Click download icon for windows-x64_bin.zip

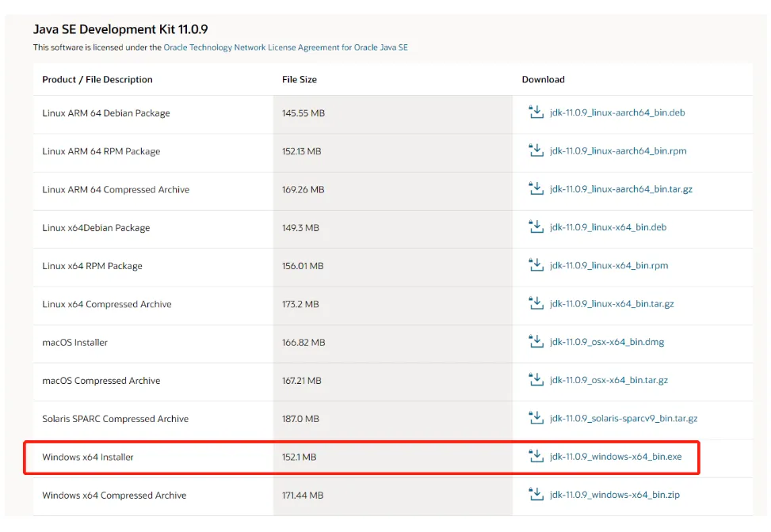point(536,495)
